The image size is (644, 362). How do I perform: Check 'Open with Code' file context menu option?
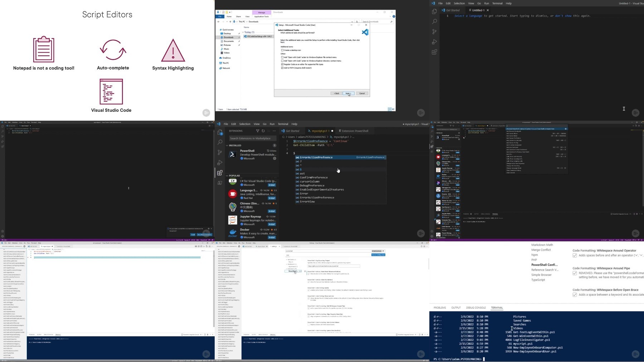pos(282,57)
